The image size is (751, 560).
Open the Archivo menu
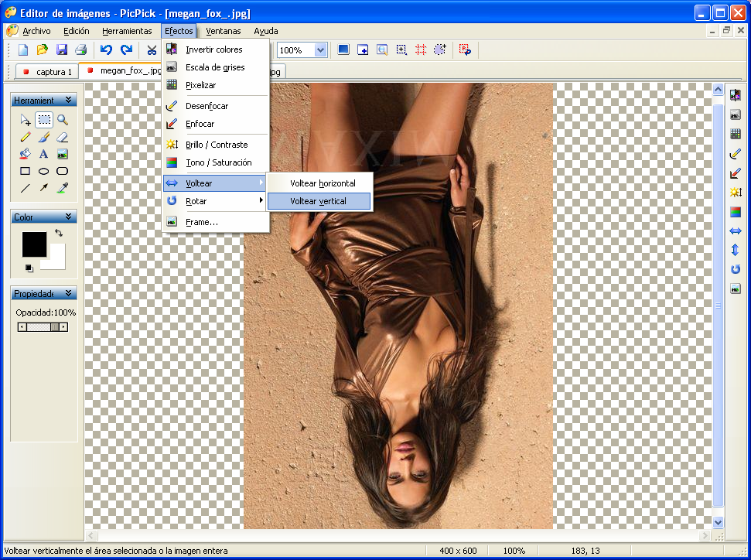coord(36,31)
